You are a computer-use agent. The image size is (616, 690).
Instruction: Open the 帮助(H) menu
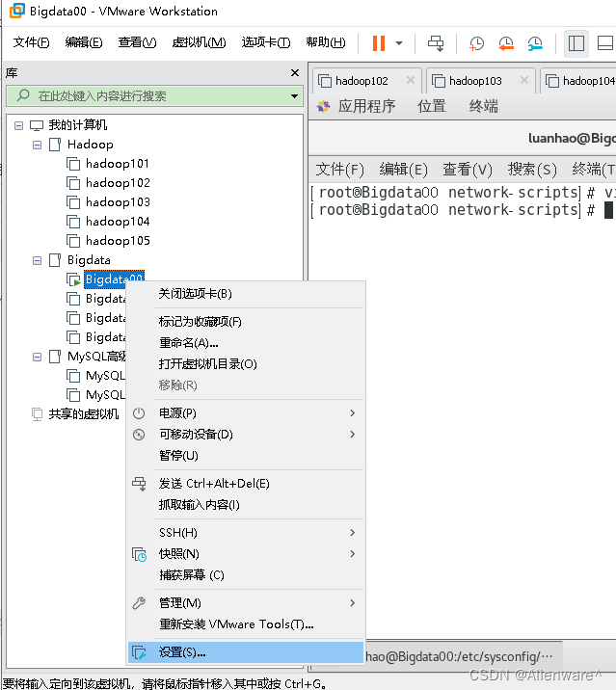326,42
